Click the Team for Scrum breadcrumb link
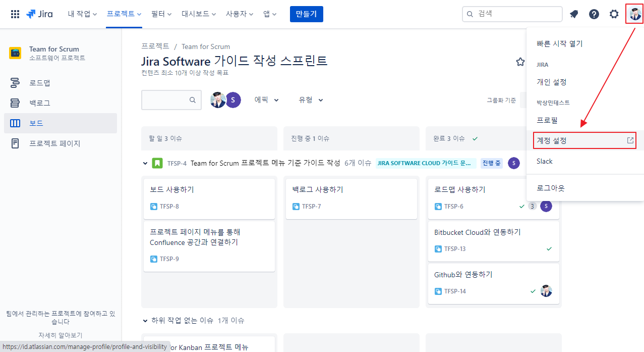The height and width of the screenshot is (352, 644). (206, 46)
